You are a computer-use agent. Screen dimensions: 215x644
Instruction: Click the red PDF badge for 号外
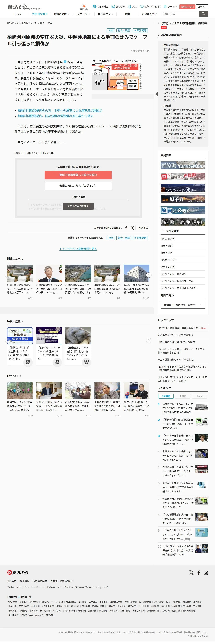point(164,27)
